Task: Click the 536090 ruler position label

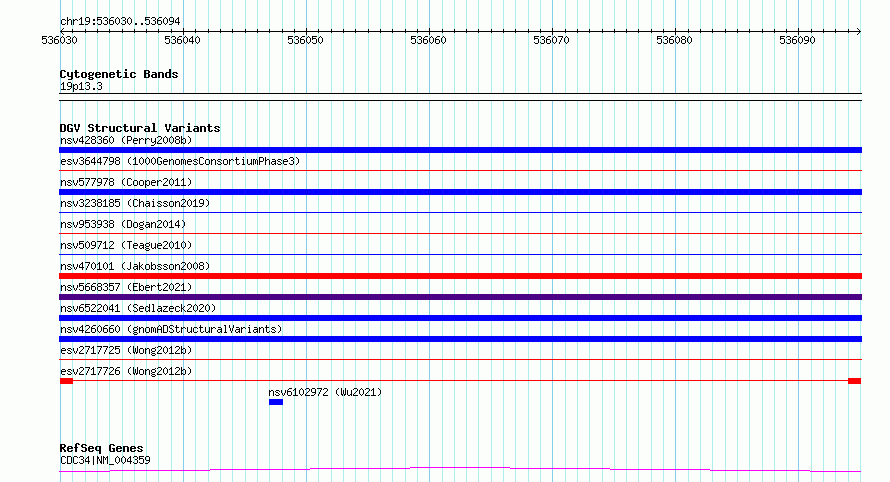Action: [797, 40]
